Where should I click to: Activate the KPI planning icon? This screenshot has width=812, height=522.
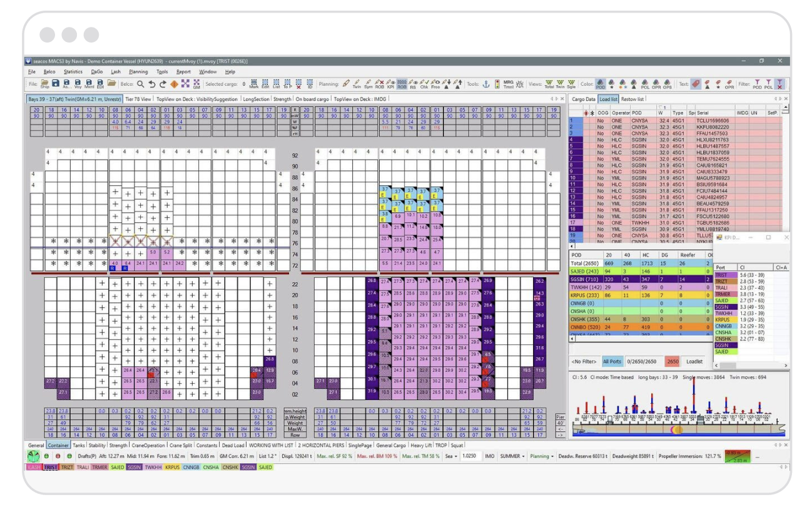point(389,83)
